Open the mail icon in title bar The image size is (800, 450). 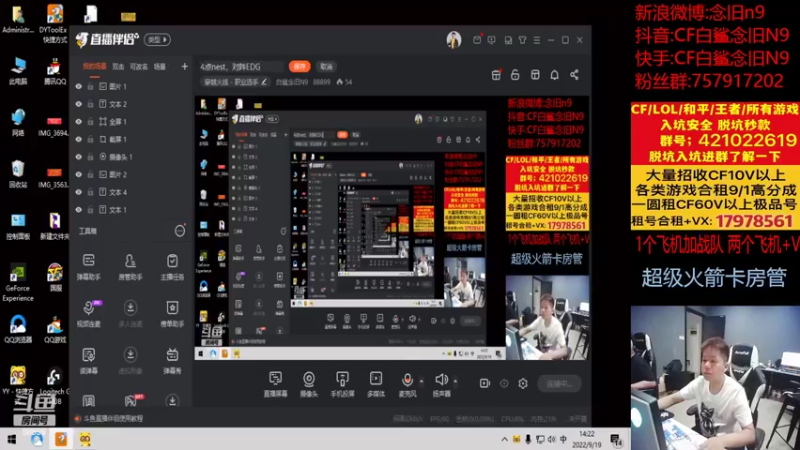point(477,39)
